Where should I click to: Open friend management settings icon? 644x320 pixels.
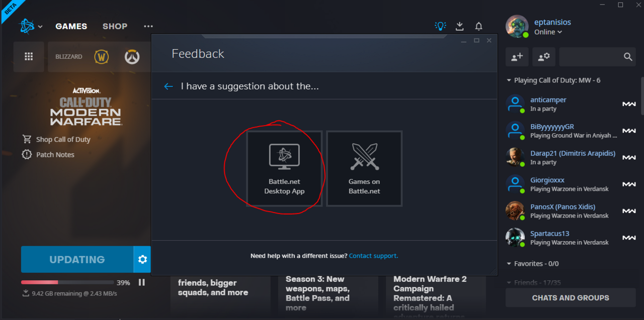[544, 57]
